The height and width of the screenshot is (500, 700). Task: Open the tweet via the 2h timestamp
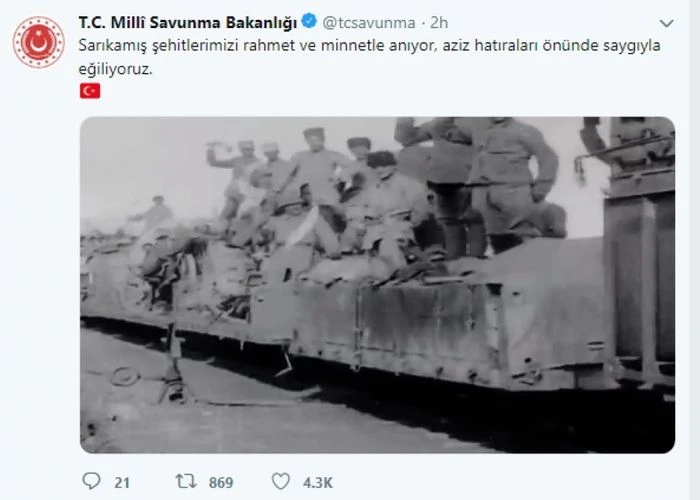(439, 23)
